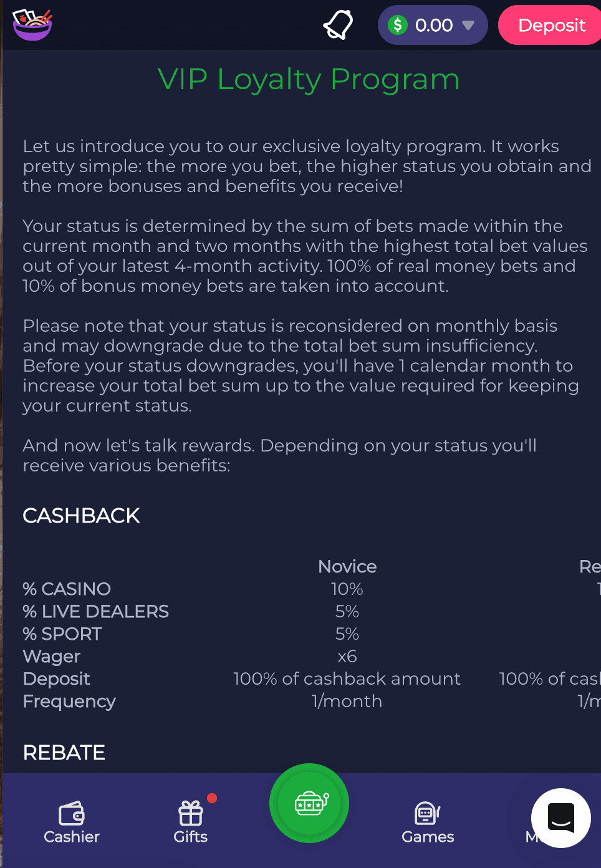Image resolution: width=601 pixels, height=868 pixels.
Task: Click the green slot machine button
Action: click(x=309, y=803)
